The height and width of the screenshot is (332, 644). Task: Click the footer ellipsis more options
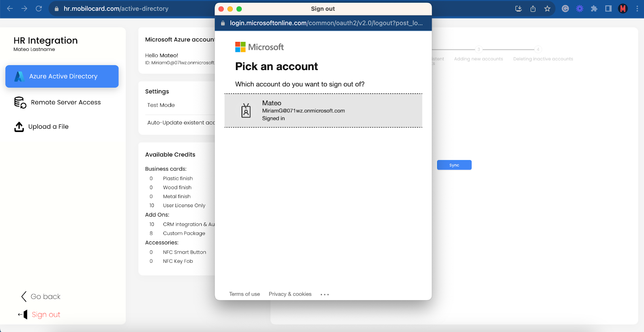tap(325, 295)
